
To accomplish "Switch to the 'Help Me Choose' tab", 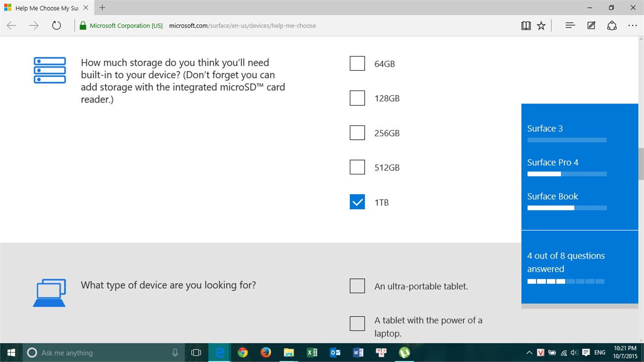I will pyautogui.click(x=45, y=8).
